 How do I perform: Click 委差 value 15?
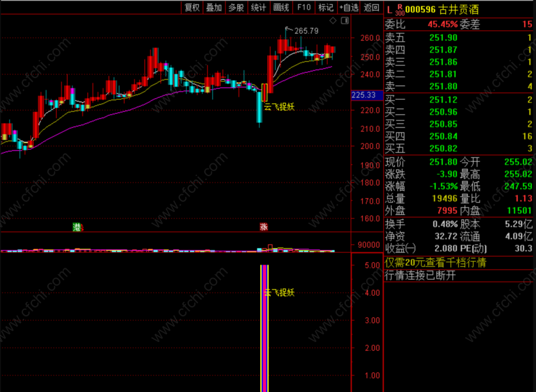click(527, 24)
